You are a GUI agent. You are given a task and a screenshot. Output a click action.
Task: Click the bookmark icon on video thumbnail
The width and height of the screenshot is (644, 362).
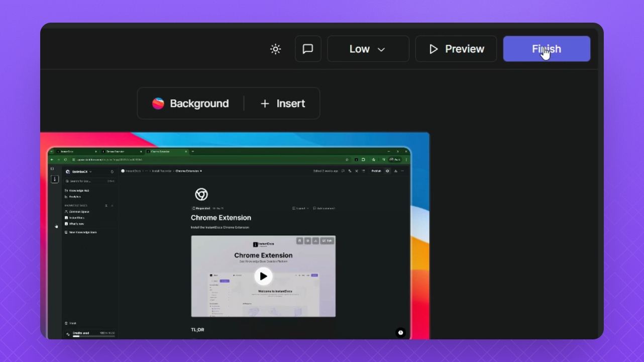(x=299, y=241)
